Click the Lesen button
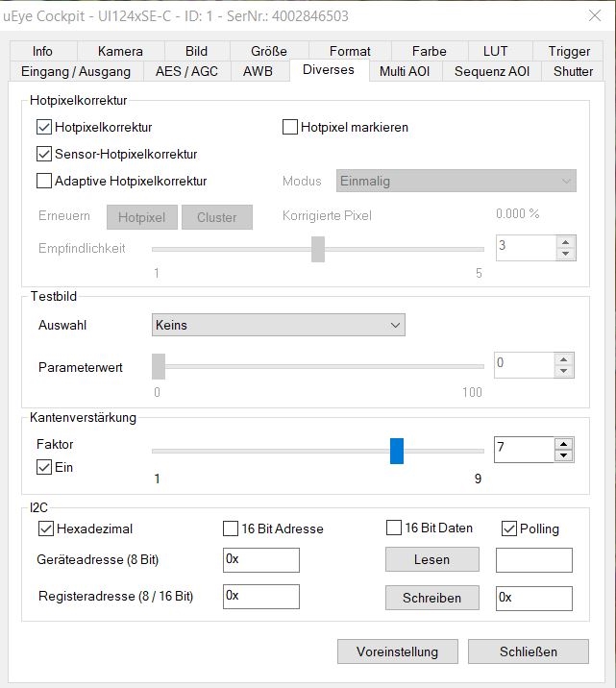 coord(431,559)
